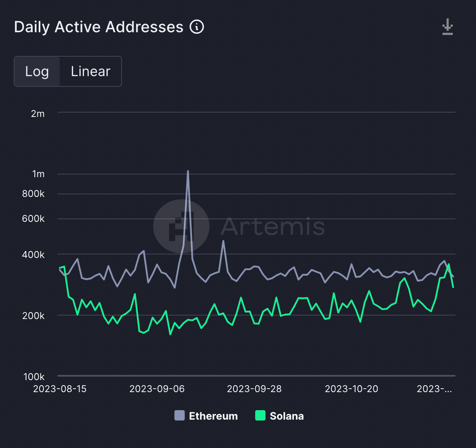The image size is (476, 448).
Task: Switch the chart scale to Log
Action: [x=37, y=71]
